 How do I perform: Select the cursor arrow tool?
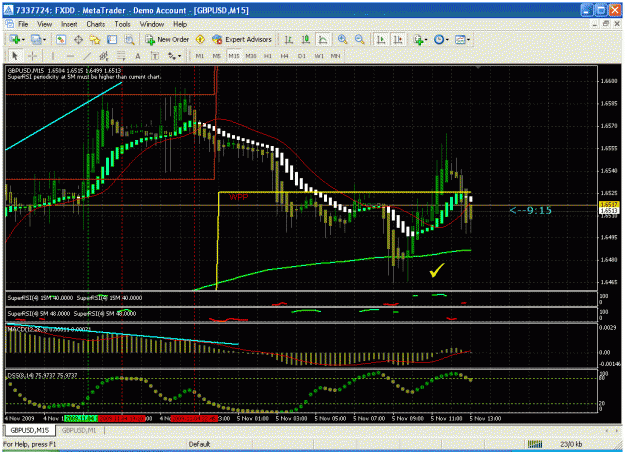[15, 56]
